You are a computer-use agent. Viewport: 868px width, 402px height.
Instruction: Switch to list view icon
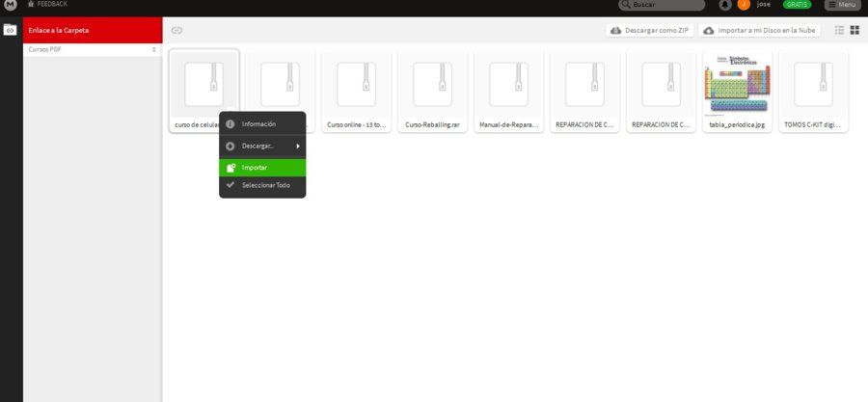coord(839,31)
